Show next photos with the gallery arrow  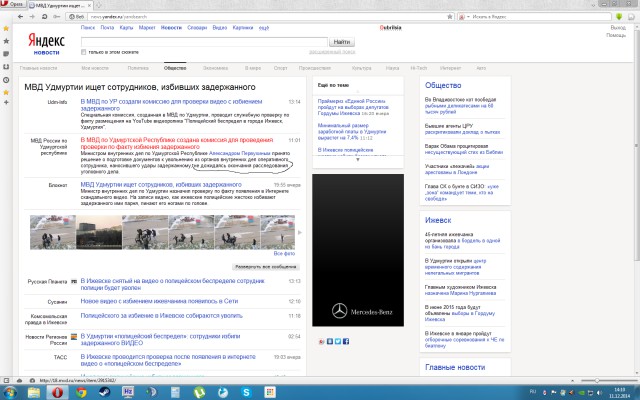pos(300,232)
